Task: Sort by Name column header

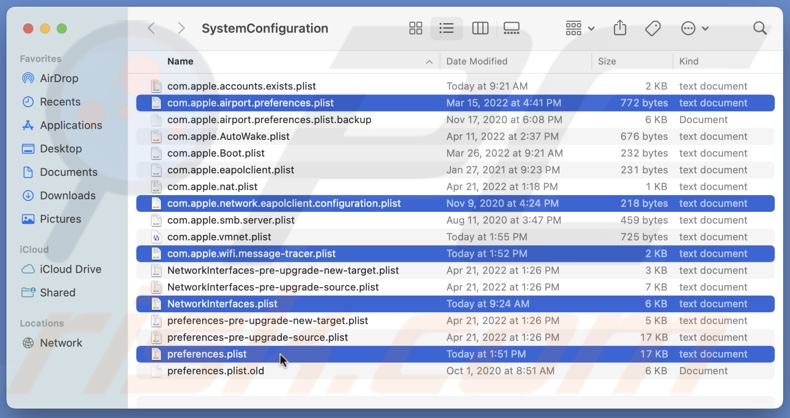Action: click(x=180, y=61)
